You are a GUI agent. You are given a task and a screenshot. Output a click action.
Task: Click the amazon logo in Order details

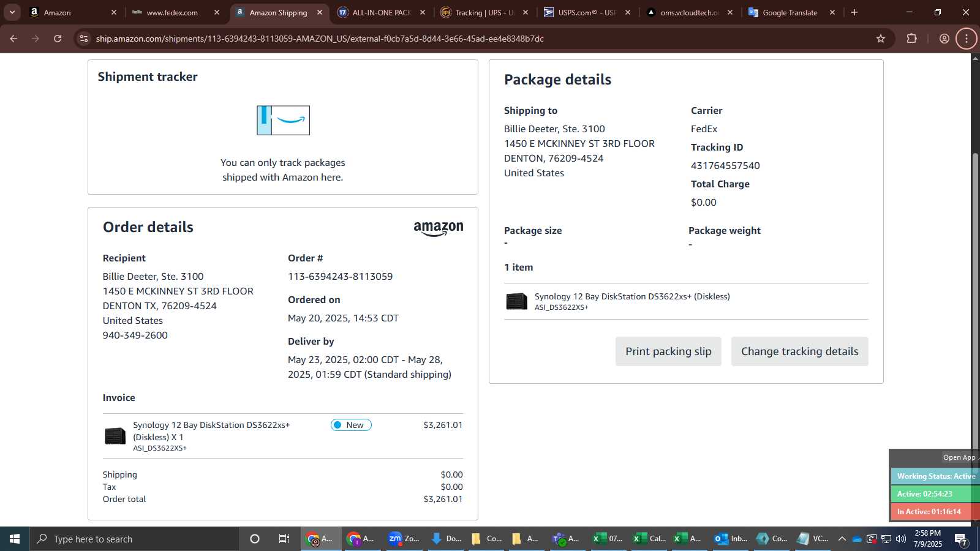[x=439, y=228]
